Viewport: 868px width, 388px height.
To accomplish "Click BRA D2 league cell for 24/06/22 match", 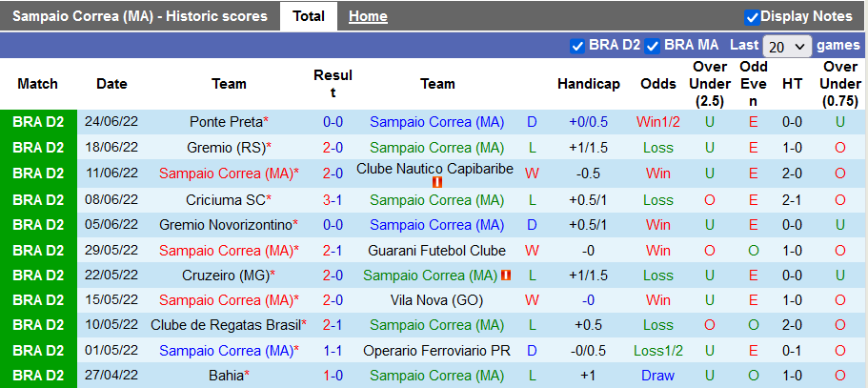I will pos(38,122).
